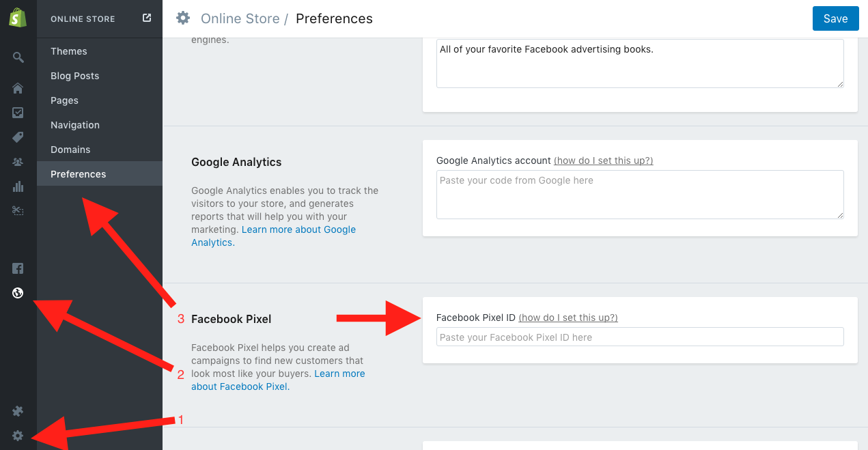
Task: Open Settings gear icon in sidebar
Action: [x=18, y=436]
